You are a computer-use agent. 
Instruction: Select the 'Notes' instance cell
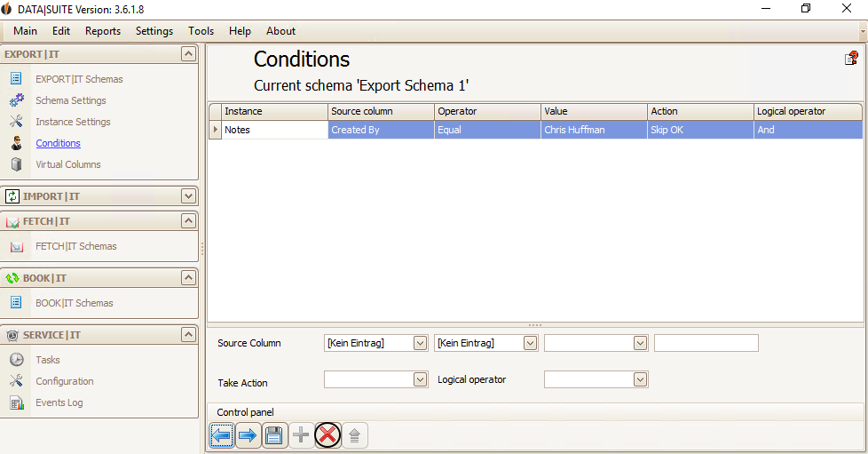click(x=274, y=130)
